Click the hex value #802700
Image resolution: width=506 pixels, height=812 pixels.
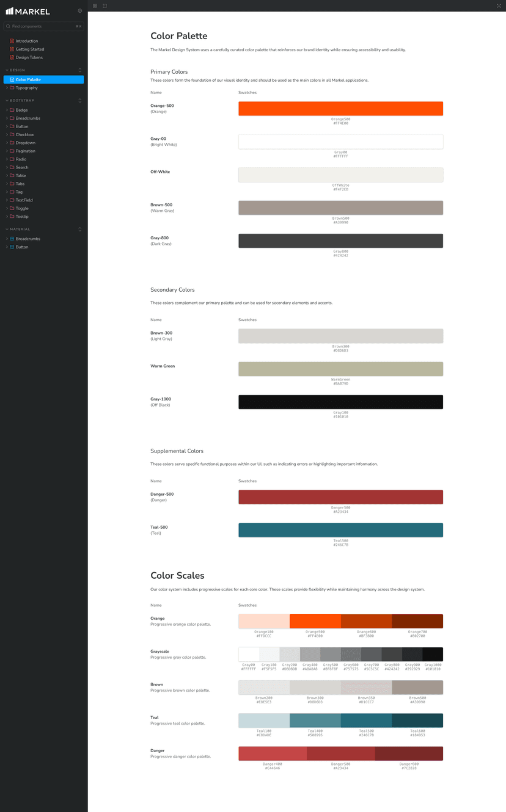tap(417, 636)
